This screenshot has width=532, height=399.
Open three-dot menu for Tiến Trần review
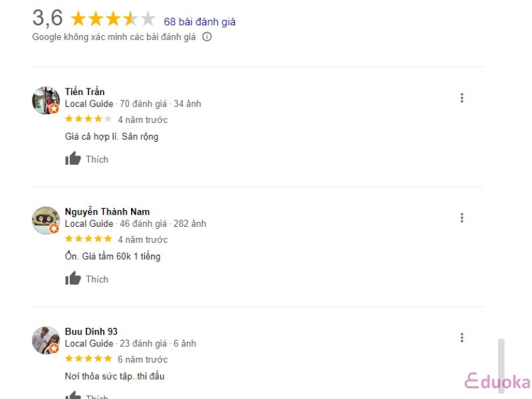point(462,98)
